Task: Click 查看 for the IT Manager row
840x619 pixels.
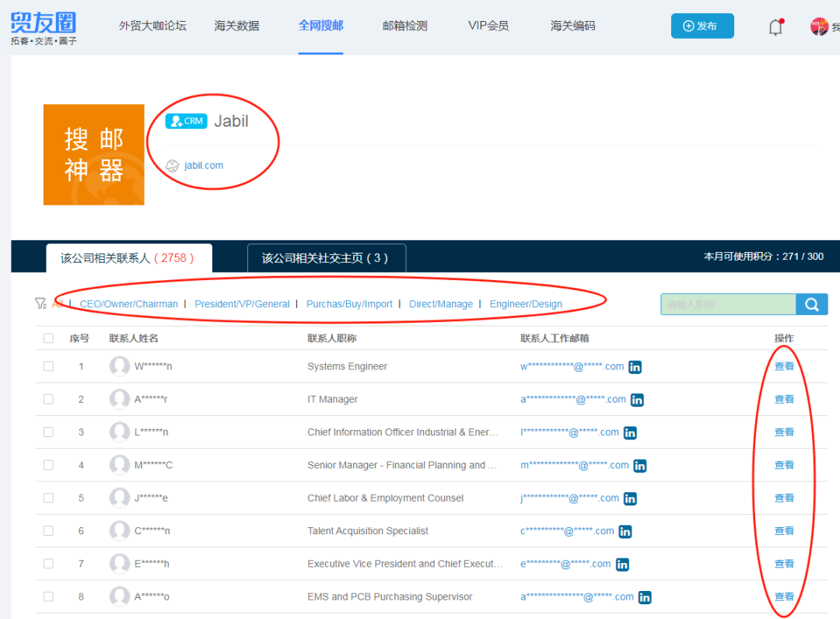Action: coord(784,400)
